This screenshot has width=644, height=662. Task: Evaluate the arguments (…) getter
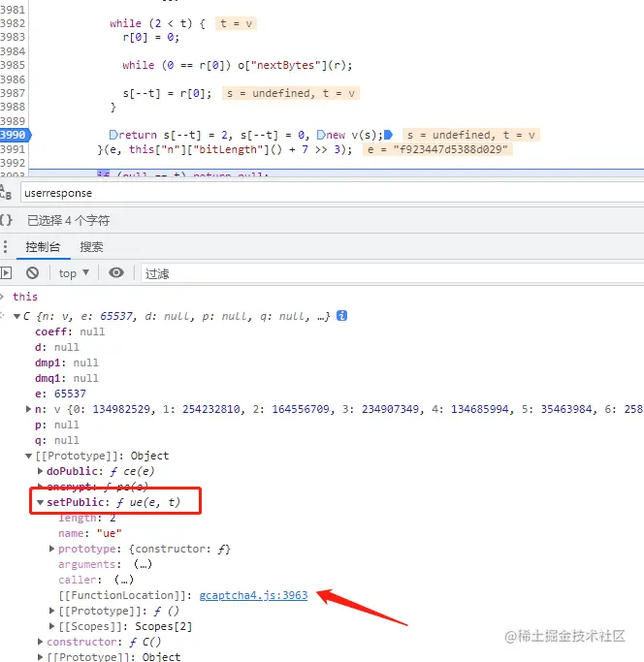pos(143,564)
